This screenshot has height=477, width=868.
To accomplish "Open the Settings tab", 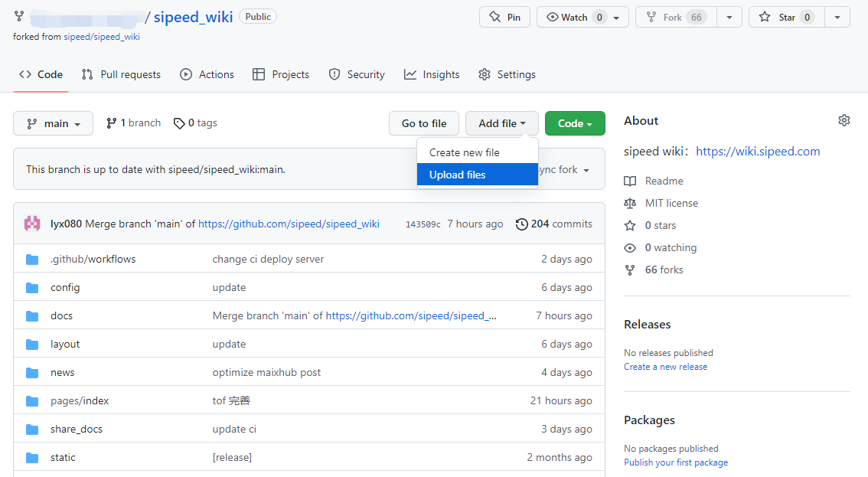I will (507, 74).
